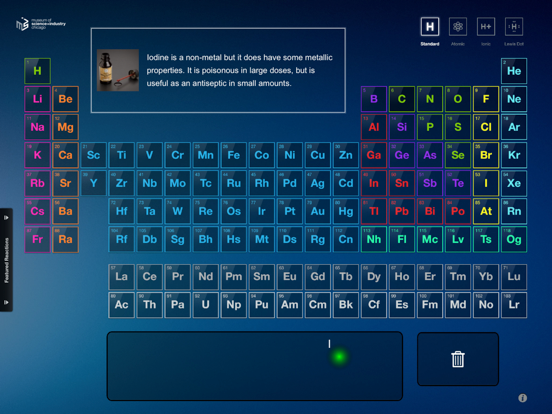Pick the Nihonium (Nh) tile
The width and height of the screenshot is (552, 414).
374,239
